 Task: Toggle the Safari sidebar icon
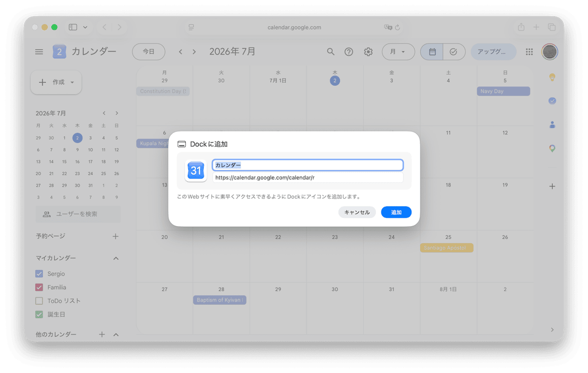73,28
